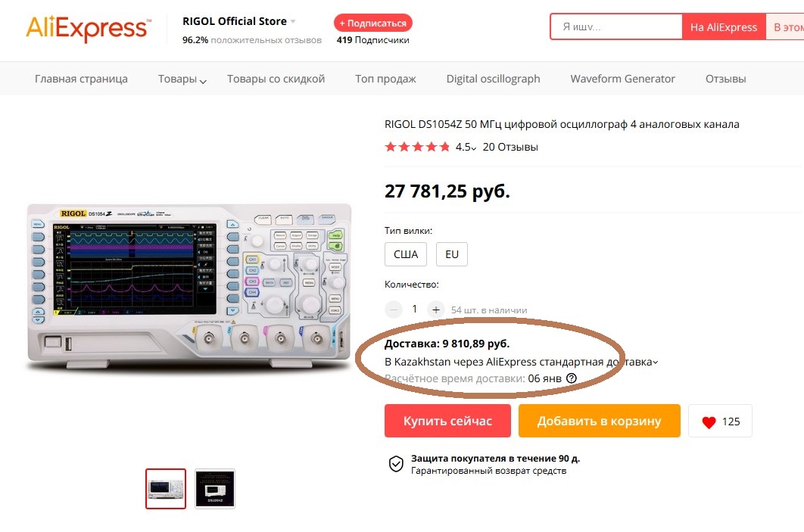Click the AliExpress logo
This screenshot has height=532, width=804.
[x=89, y=28]
